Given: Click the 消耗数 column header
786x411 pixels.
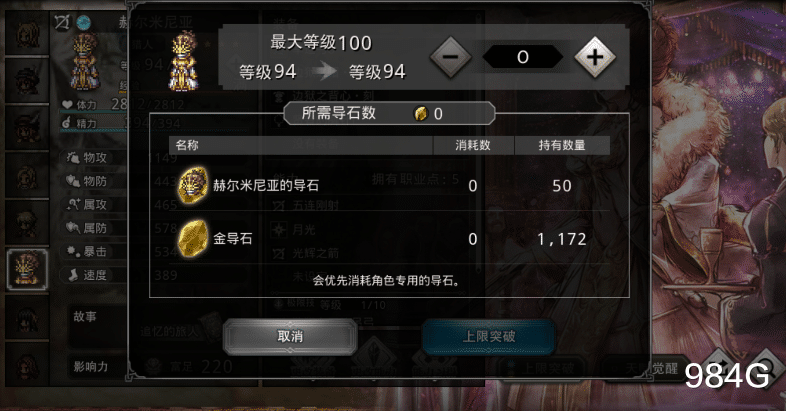Looking at the screenshot, I should coord(473,145).
